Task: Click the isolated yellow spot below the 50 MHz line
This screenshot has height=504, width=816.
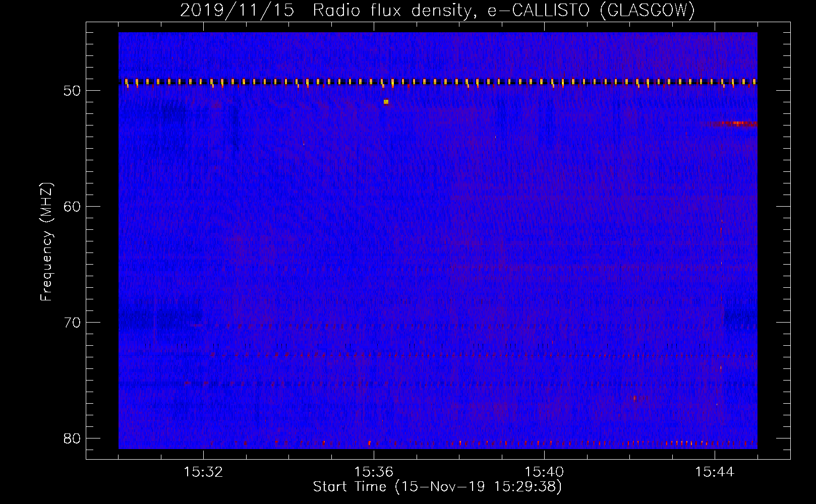Action: [x=386, y=102]
